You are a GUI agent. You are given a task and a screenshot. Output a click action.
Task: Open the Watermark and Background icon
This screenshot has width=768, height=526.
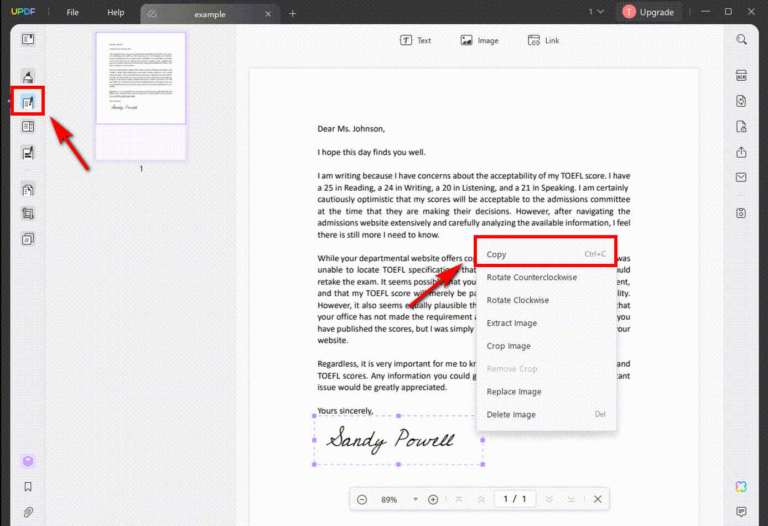pos(28,239)
